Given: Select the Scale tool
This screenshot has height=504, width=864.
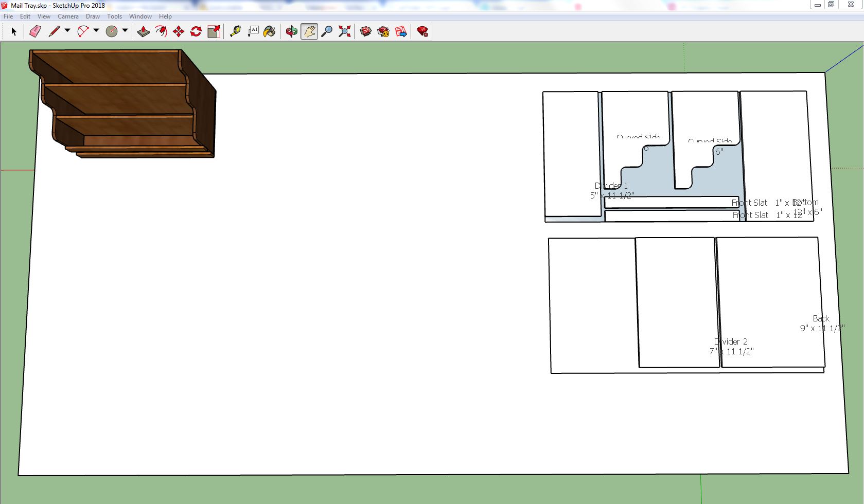Looking at the screenshot, I should coord(214,31).
